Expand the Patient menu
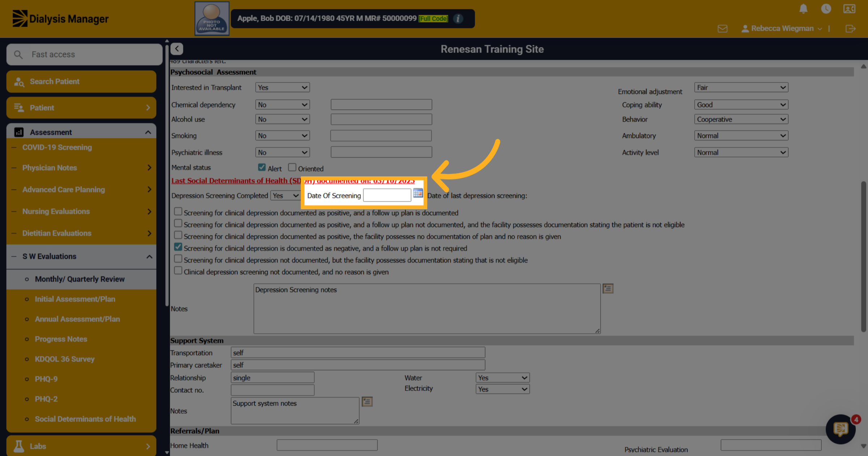868x456 pixels. (x=81, y=108)
